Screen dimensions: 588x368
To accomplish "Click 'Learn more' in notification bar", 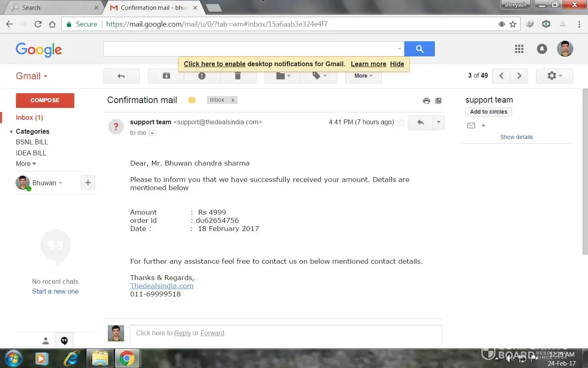I will [368, 64].
